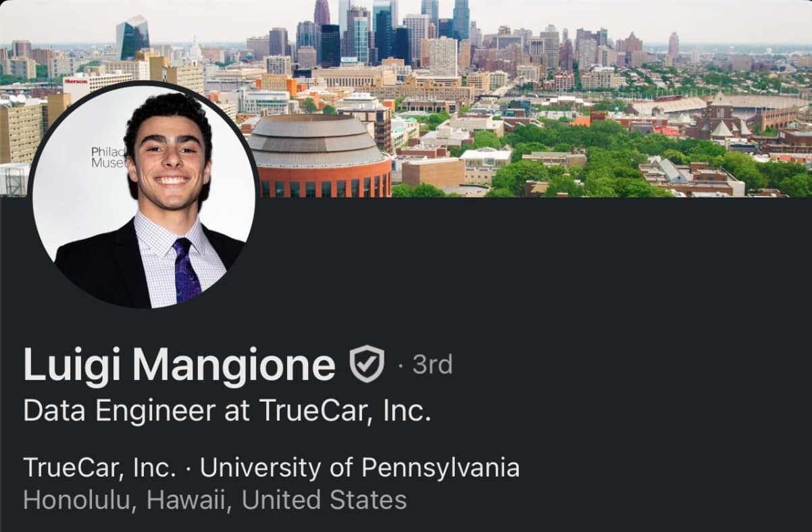Select the Data Engineer at TrueCar headline
The image size is (812, 532).
click(x=227, y=411)
